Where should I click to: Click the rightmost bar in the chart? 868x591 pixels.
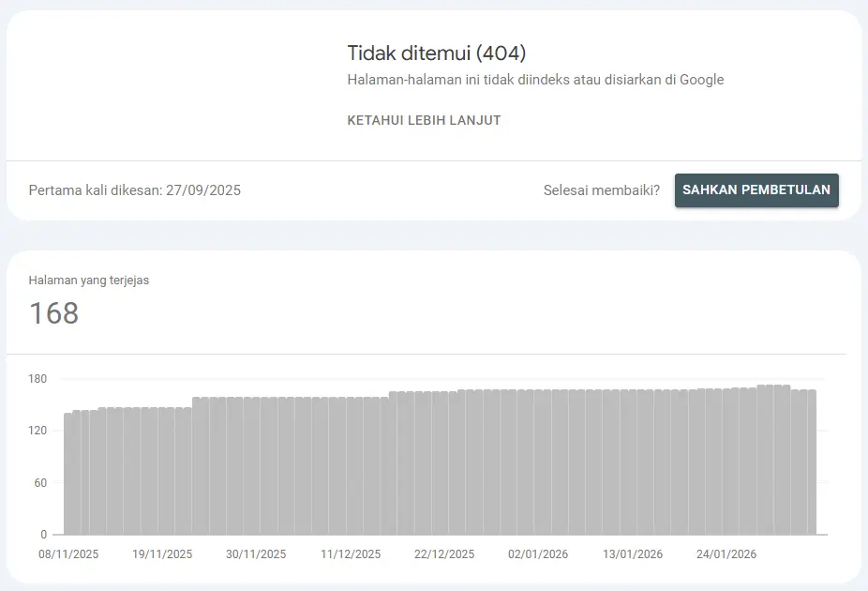(x=811, y=462)
